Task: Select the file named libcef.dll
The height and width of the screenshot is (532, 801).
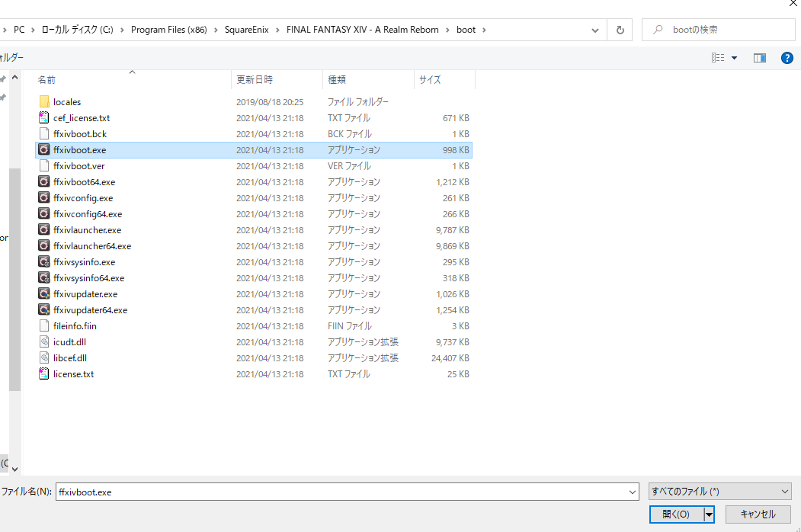Action: (x=70, y=357)
